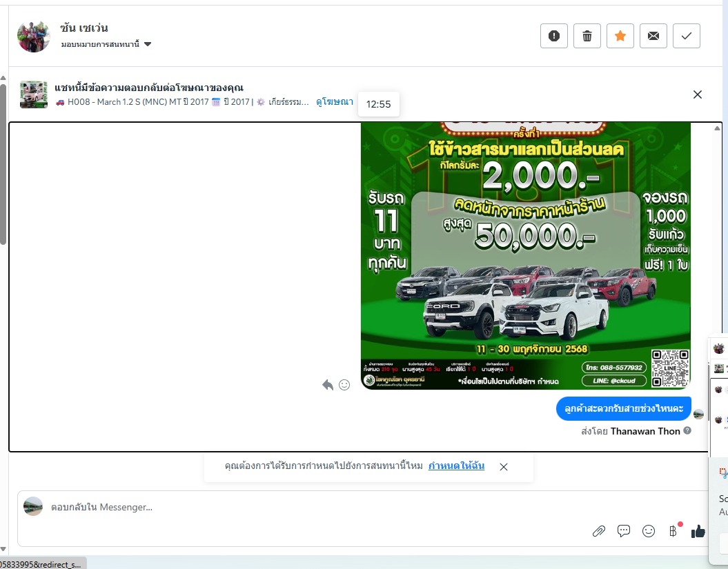Toggle the orange star follow-up icon
Viewport: 728px width, 569px height.
(x=620, y=36)
